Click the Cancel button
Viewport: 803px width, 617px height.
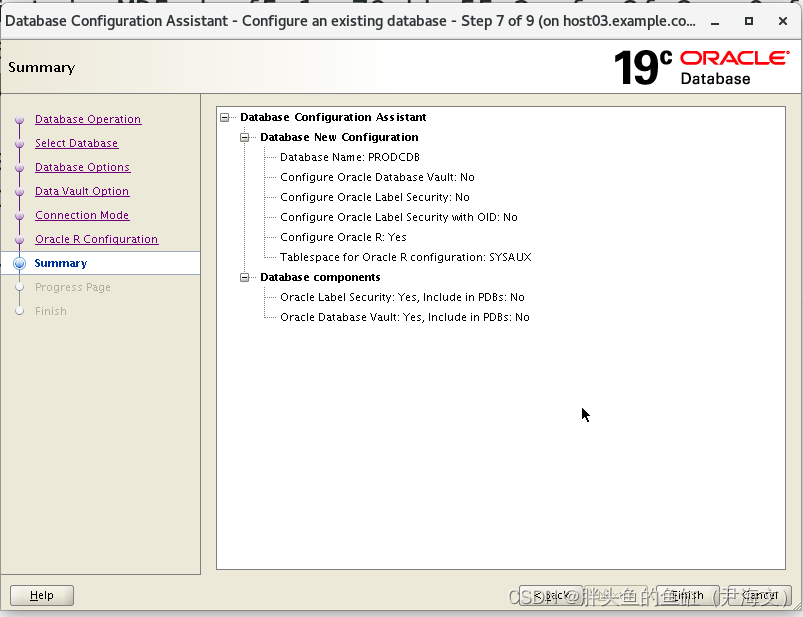tap(759, 595)
